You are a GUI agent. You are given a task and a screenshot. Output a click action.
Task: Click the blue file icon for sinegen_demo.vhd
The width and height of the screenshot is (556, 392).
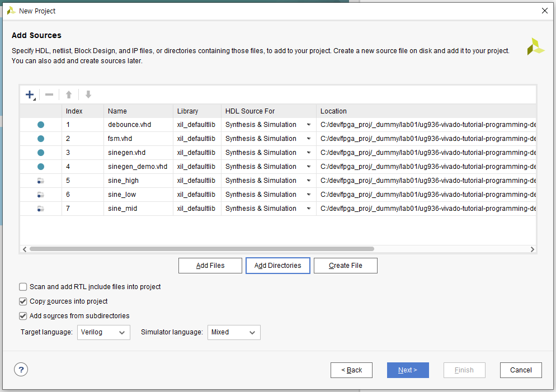tap(41, 167)
